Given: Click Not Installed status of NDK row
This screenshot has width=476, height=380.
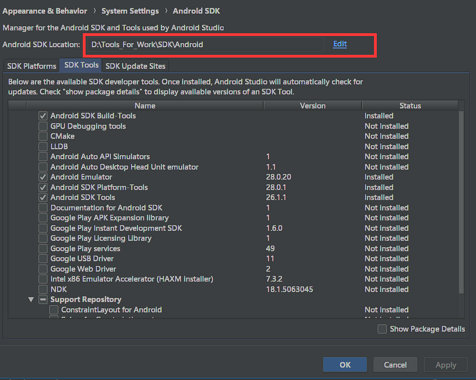Looking at the screenshot, I should [386, 289].
